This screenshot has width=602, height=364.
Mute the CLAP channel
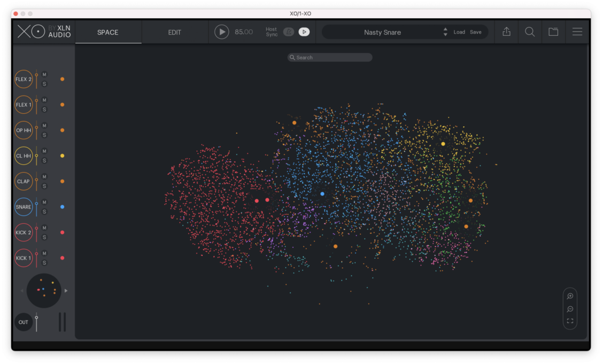(44, 177)
